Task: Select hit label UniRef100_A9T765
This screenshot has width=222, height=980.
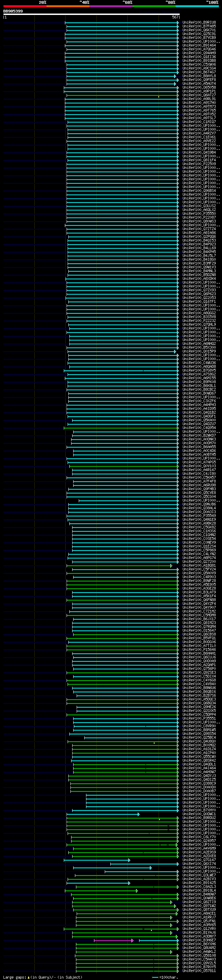Action: click(199, 110)
